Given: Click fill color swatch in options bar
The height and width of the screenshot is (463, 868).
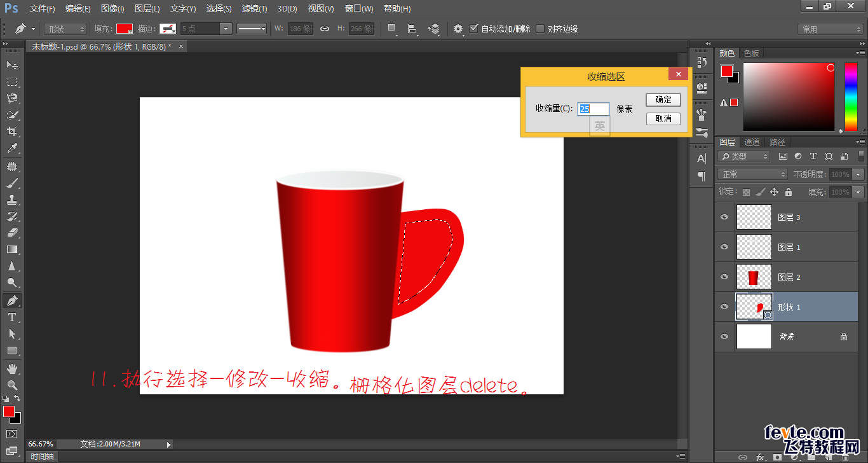Looking at the screenshot, I should 124,29.
